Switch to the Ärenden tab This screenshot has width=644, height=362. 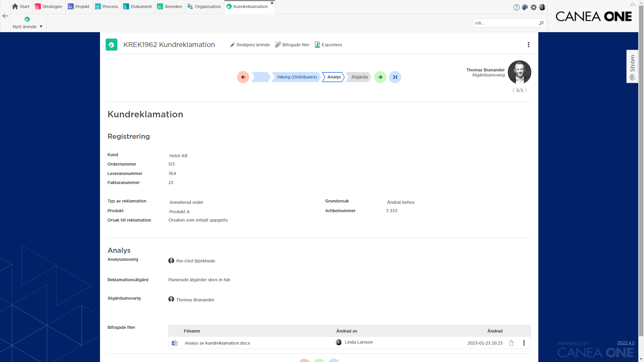pyautogui.click(x=170, y=7)
